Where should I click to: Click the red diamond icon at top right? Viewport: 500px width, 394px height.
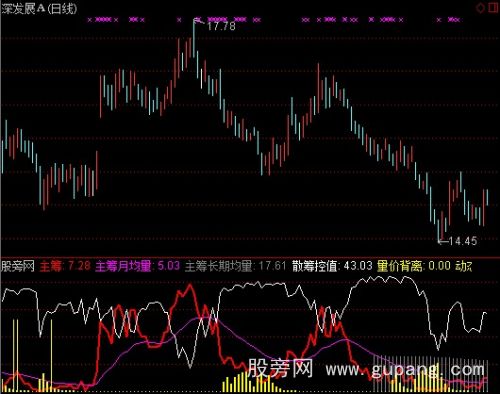tap(481, 8)
